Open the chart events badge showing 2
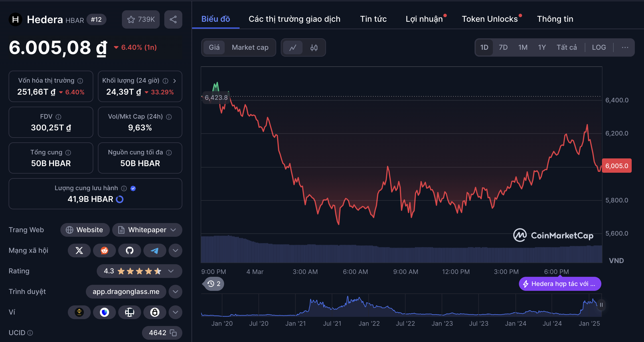The image size is (644, 342). pyautogui.click(x=214, y=284)
